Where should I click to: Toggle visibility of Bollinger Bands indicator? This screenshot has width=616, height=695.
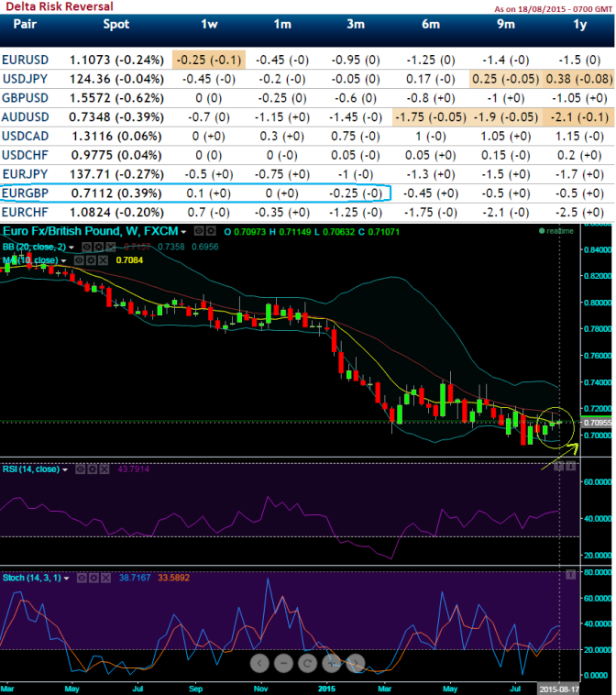(88, 247)
